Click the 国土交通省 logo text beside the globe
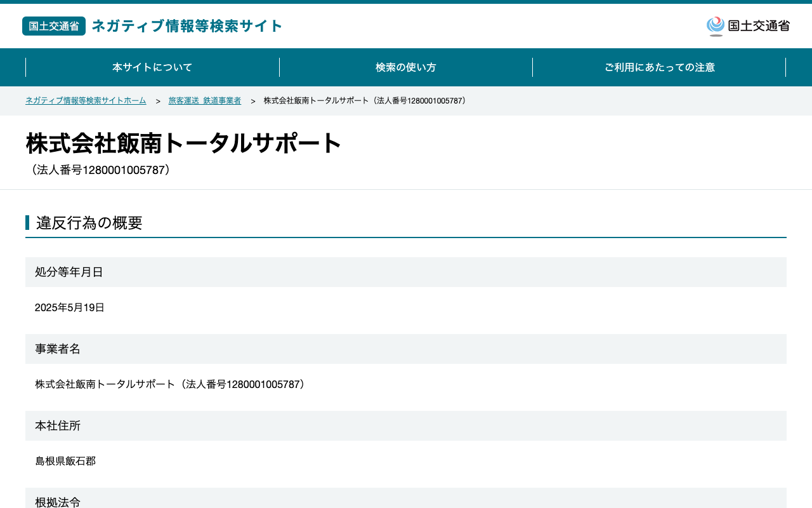812x508 pixels. click(x=759, y=26)
